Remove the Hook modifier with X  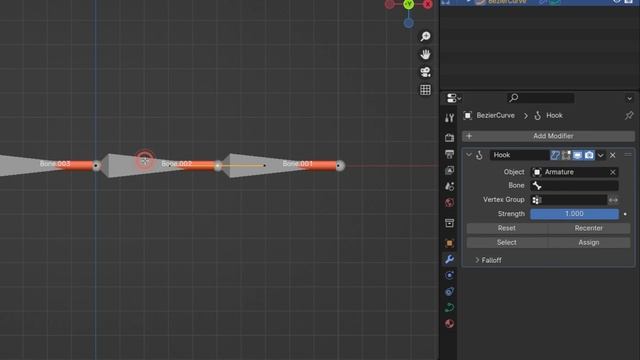tap(613, 155)
